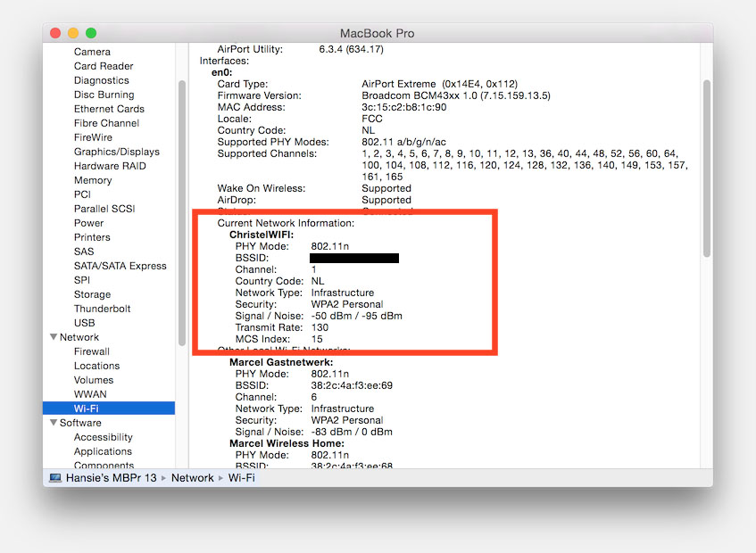The width and height of the screenshot is (756, 553).
Task: Select Diagnostics in the sidebar
Action: [102, 80]
